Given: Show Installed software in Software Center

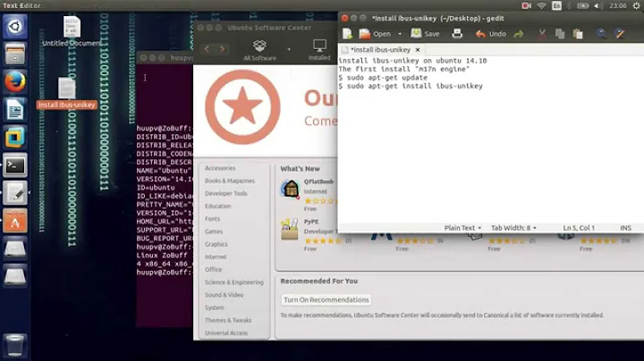Looking at the screenshot, I should tap(319, 50).
